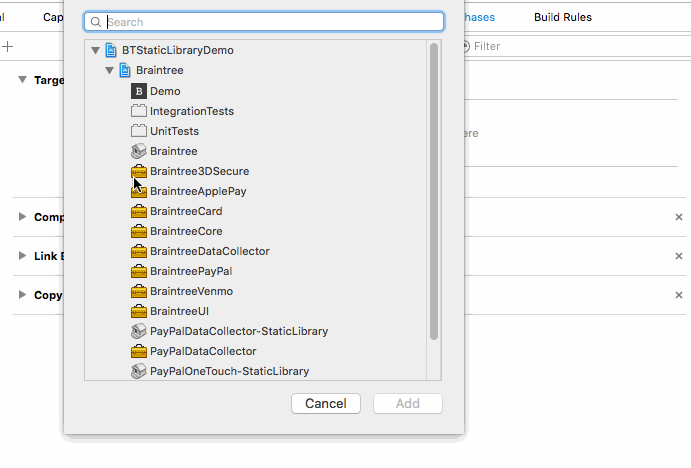
Task: Click the Braintree project file icon
Action: tap(125, 71)
